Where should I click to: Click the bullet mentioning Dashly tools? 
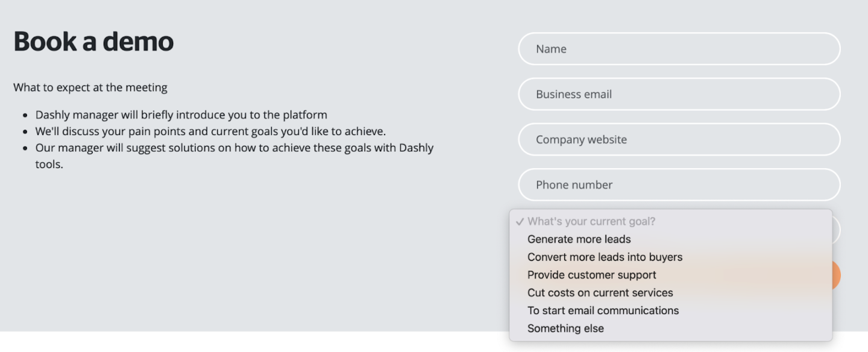tap(235, 148)
